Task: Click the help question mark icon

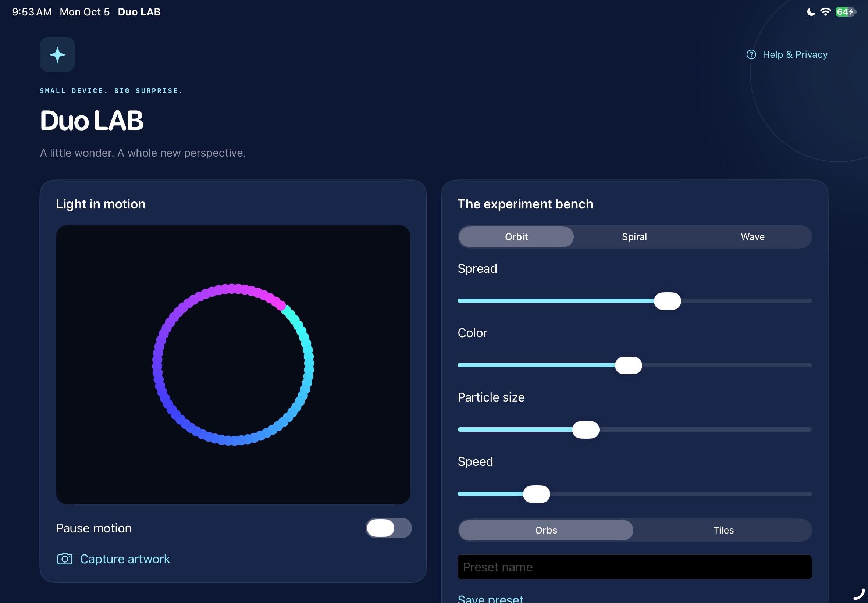Action: coord(751,54)
